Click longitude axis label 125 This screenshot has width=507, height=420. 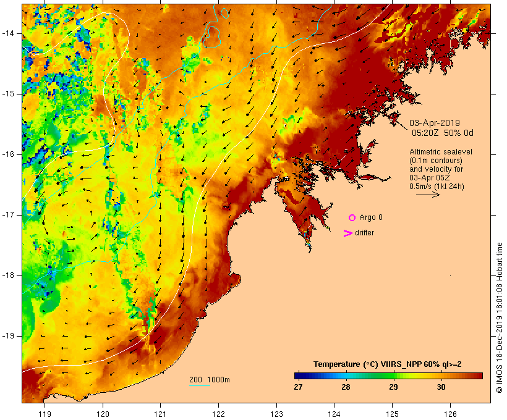pos(393,414)
